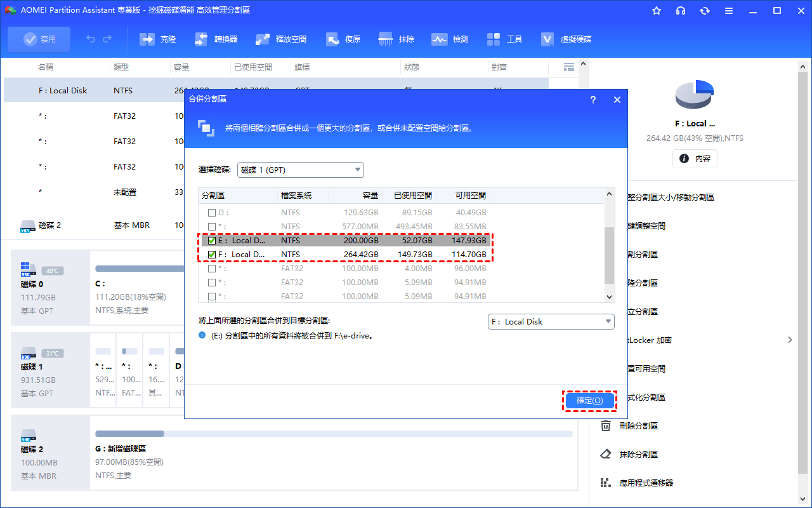Select Wipe Partition (抹除分割區) in side panel
The height and width of the screenshot is (508, 812).
(638, 455)
